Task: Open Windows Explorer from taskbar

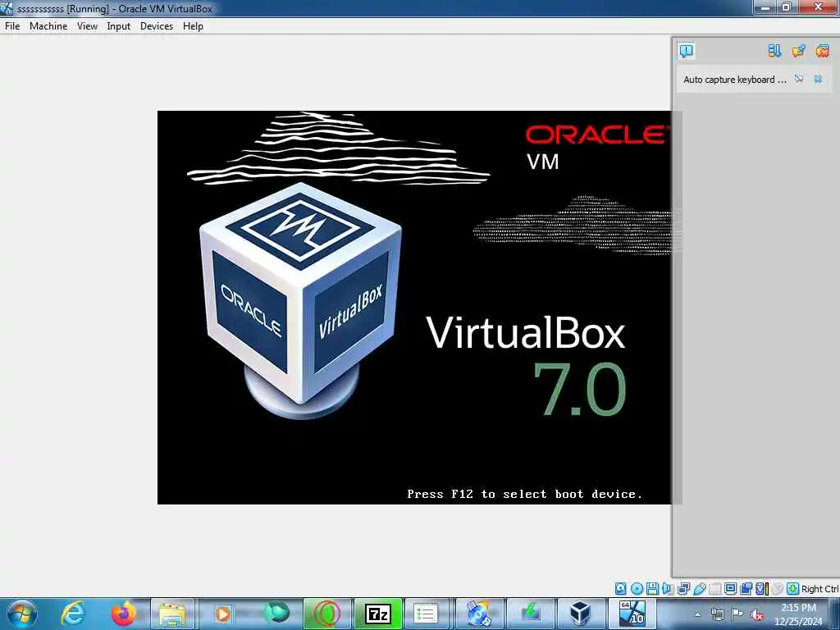Action: [172, 614]
